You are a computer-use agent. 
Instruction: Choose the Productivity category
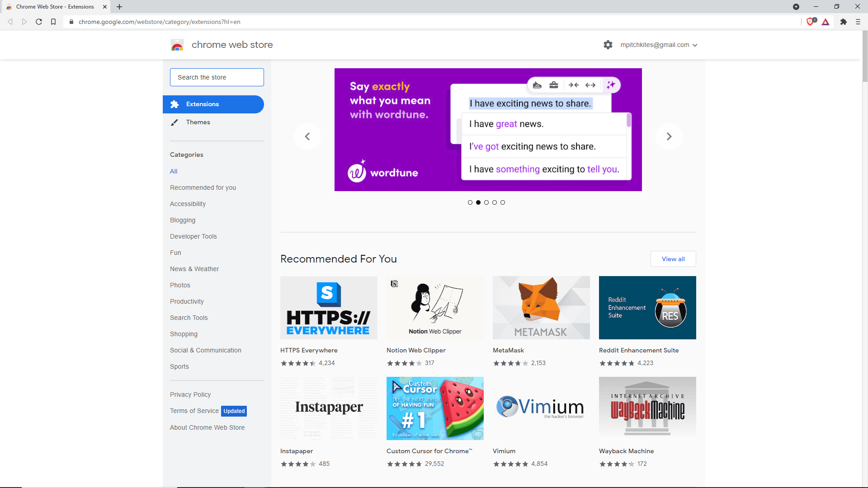point(187,301)
